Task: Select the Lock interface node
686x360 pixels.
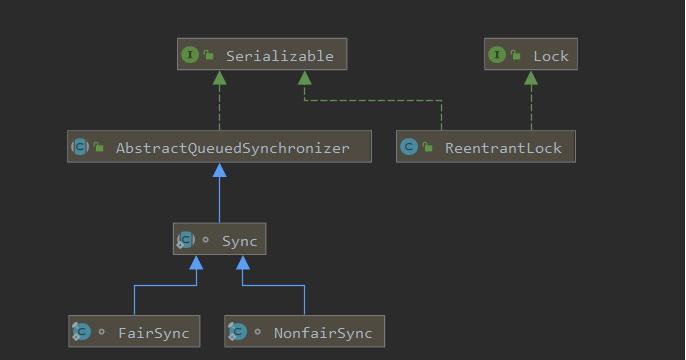Action: [531, 54]
